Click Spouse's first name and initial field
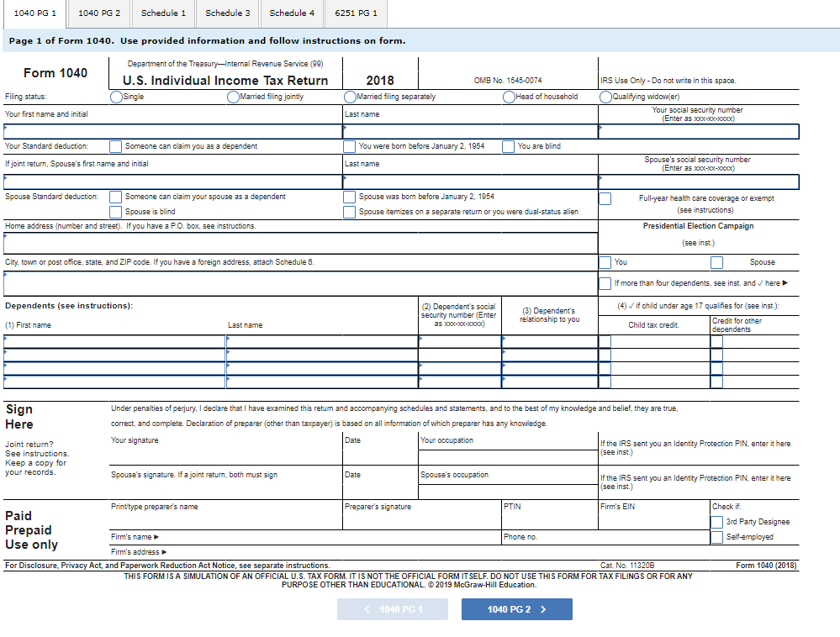840x637 pixels. [x=173, y=182]
